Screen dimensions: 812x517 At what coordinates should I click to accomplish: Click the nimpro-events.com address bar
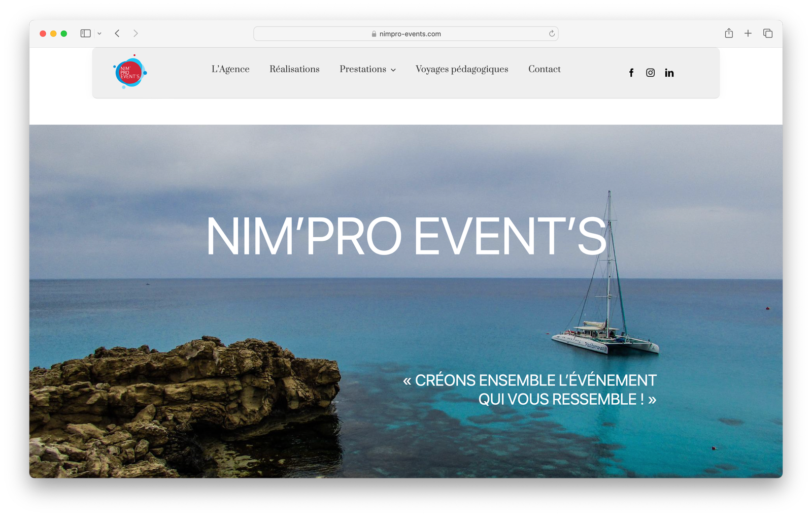(406, 34)
